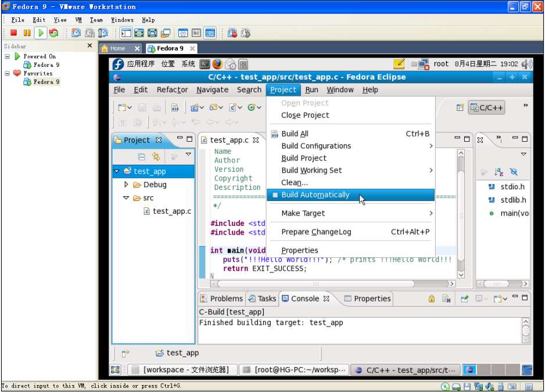Open the Properties view tab
Viewport: 545px width, 392px height.
367,299
